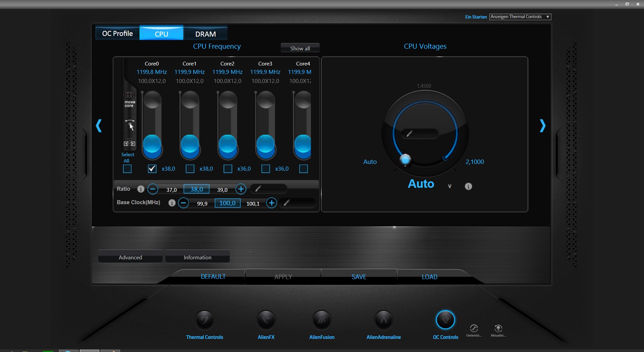The height and width of the screenshot is (352, 644).
Task: Go to previous panel with left chevron
Action: pyautogui.click(x=99, y=126)
